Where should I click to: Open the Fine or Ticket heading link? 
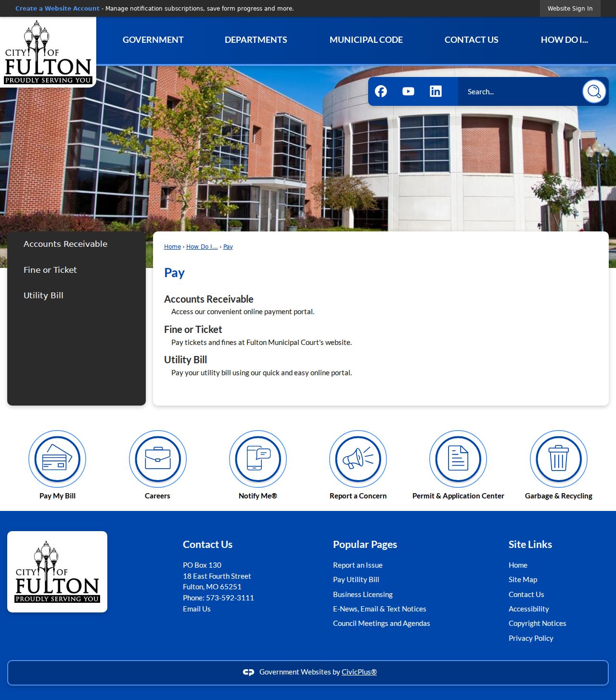(193, 330)
